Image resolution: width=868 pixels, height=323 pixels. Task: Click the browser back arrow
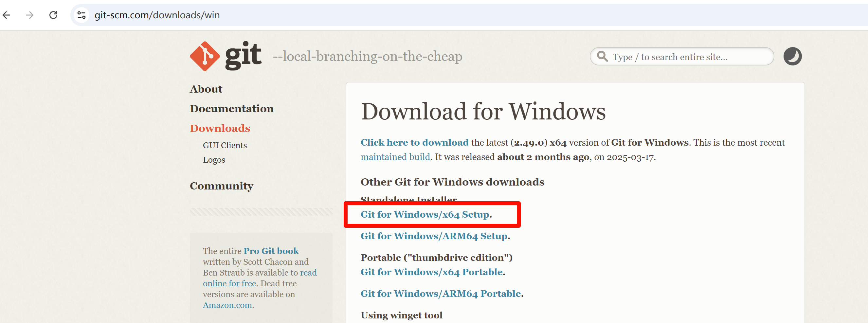pyautogui.click(x=7, y=15)
